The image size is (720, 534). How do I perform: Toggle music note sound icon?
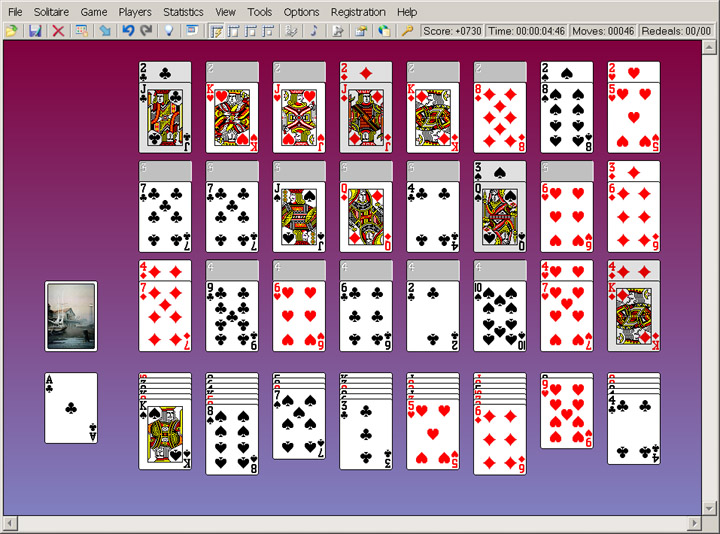pyautogui.click(x=314, y=31)
